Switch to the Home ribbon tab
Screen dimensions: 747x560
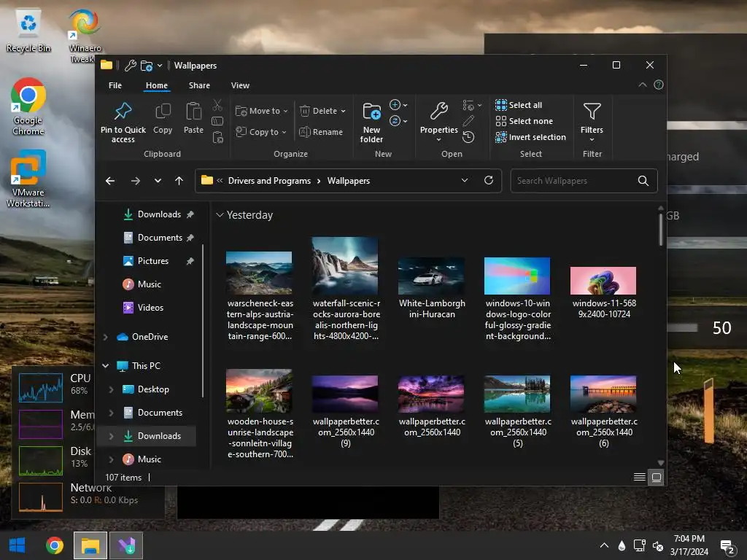point(156,85)
